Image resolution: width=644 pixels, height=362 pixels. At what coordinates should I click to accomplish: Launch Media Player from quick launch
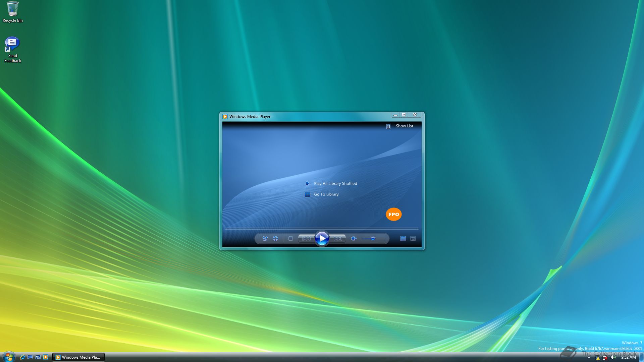(46, 357)
